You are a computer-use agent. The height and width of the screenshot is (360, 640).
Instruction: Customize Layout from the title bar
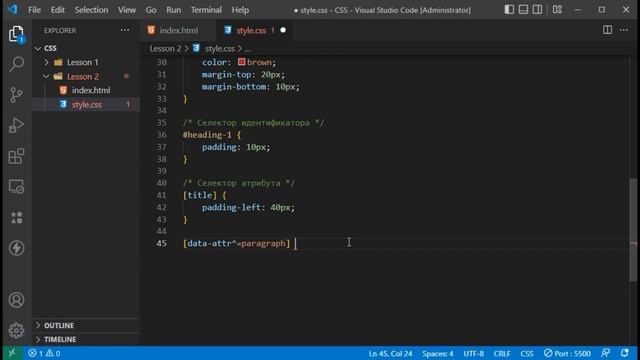pyautogui.click(x=557, y=9)
